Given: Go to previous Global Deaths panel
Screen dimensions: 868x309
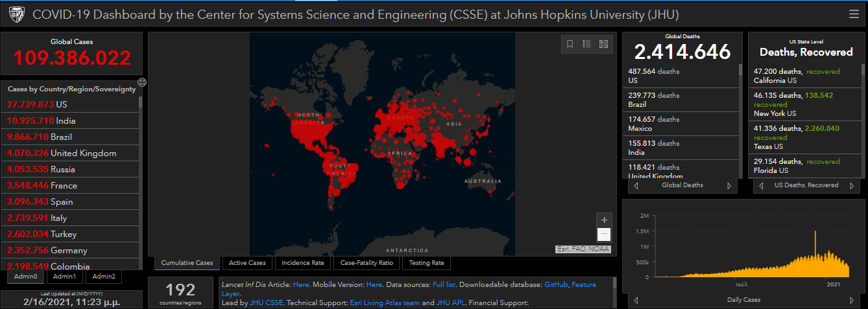Looking at the screenshot, I should click(635, 186).
